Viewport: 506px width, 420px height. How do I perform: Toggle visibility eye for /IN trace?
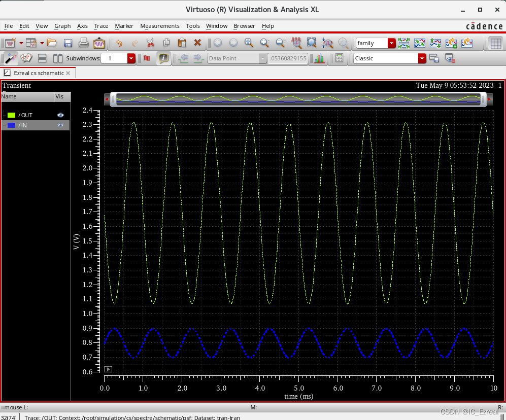click(x=60, y=125)
